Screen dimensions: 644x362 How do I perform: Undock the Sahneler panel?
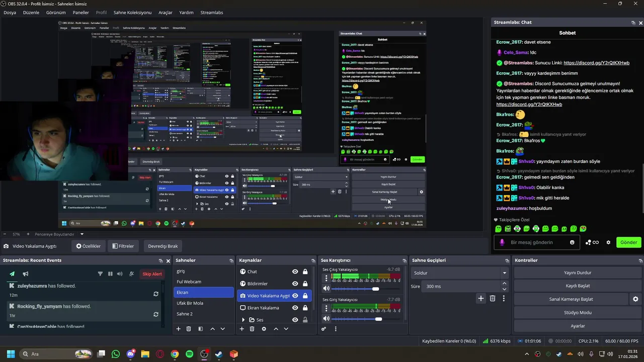[x=231, y=260]
